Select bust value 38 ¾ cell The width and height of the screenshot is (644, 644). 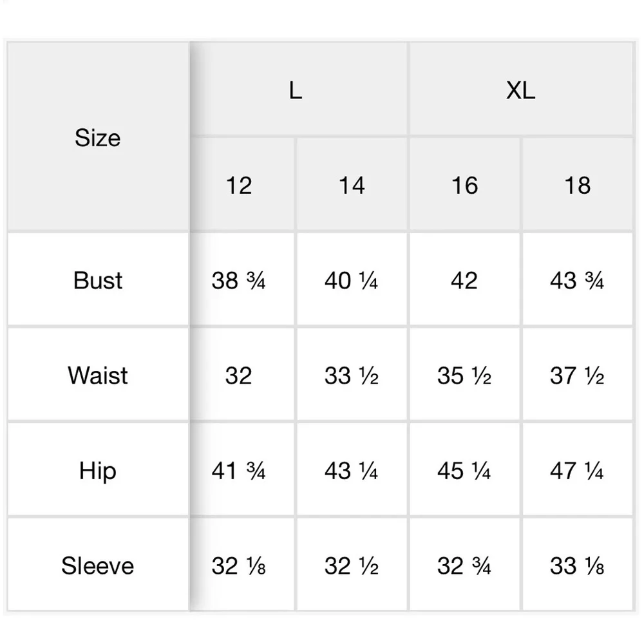(x=242, y=279)
